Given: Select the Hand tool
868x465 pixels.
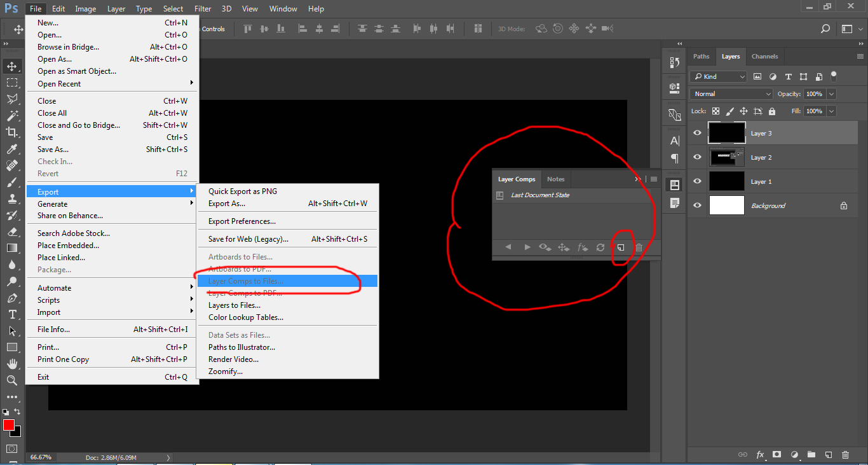Looking at the screenshot, I should (x=12, y=364).
